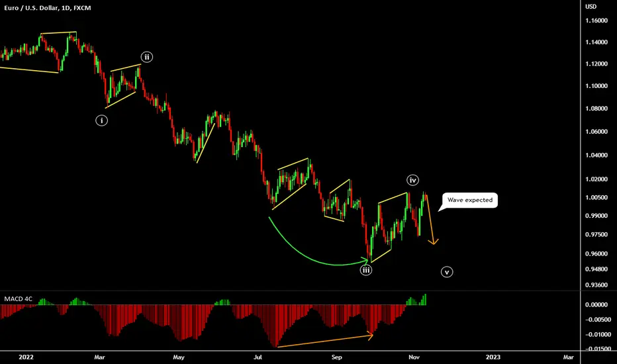Image resolution: width=617 pixels, height=364 pixels.
Task: Click the 1.14000 price level
Action: coord(596,42)
